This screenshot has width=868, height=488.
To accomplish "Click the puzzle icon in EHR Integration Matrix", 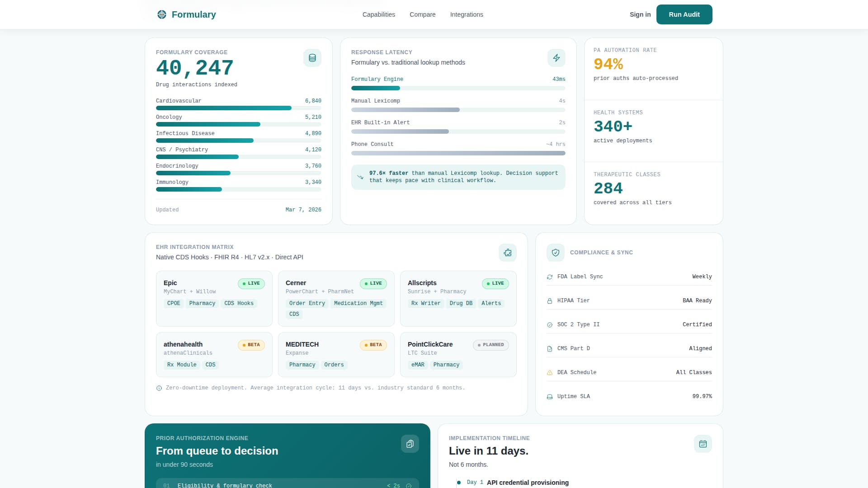I will click(508, 253).
